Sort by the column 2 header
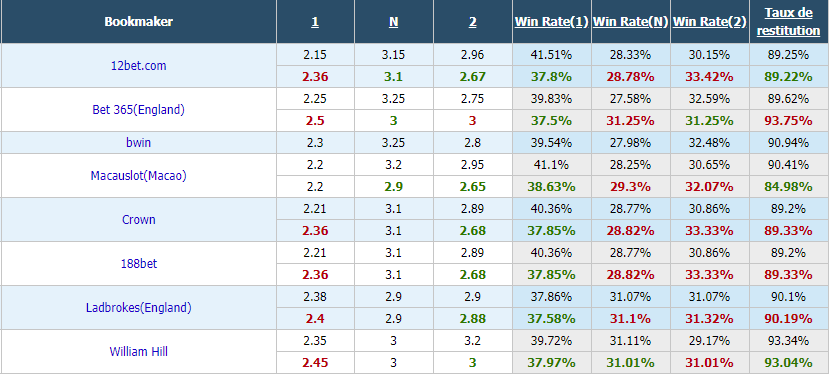Image resolution: width=829 pixels, height=374 pixels. (x=473, y=22)
